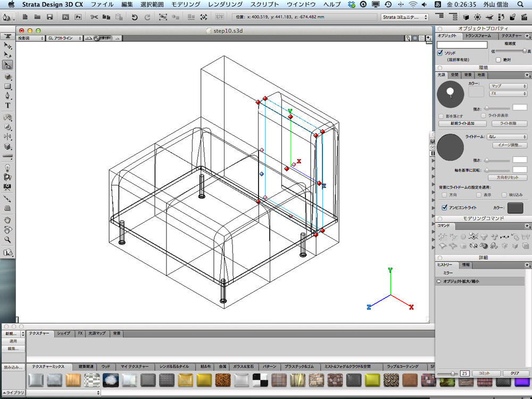Pick the spotlight tool
This screenshot has height=399, width=532.
point(7,177)
